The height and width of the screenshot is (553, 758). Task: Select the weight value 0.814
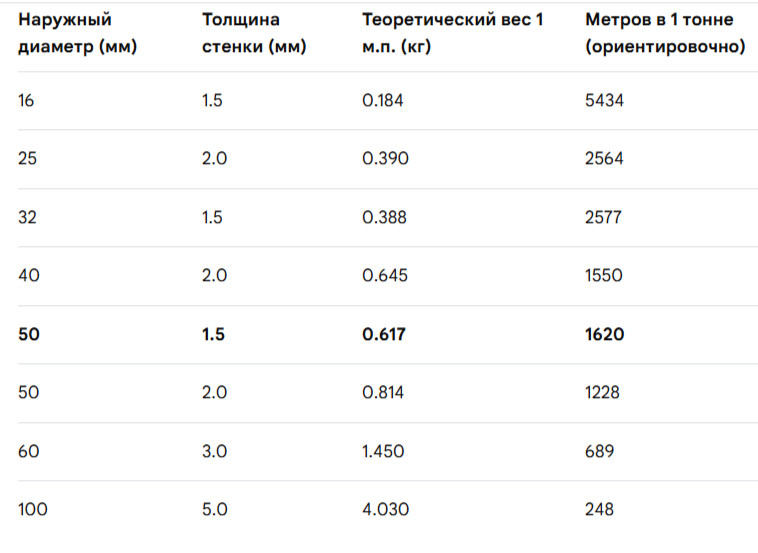[383, 393]
